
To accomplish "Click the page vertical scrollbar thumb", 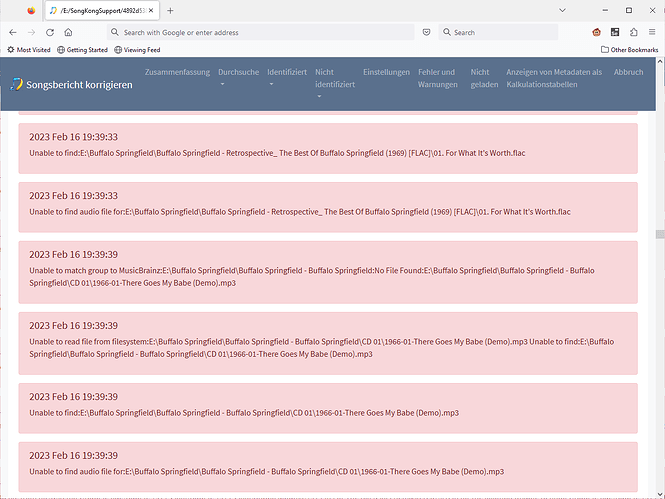I will pos(660,234).
